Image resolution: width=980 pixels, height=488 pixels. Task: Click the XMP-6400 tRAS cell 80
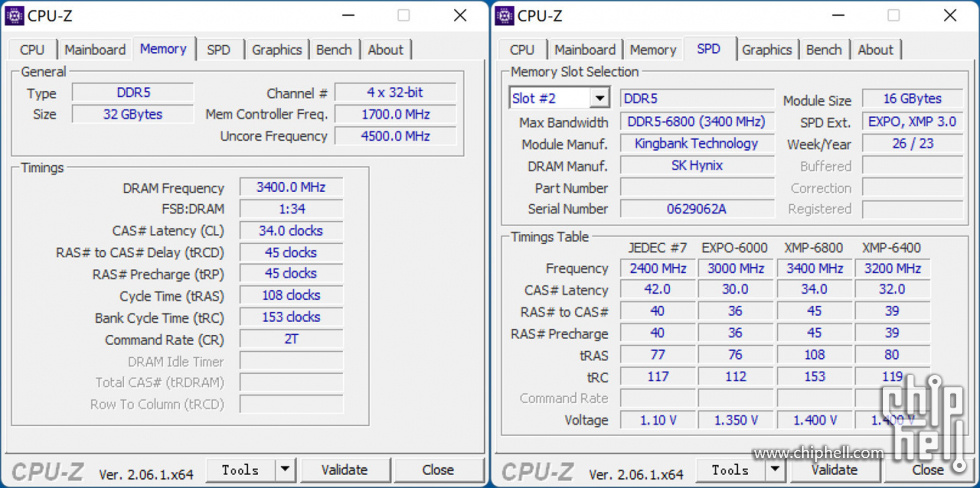[x=892, y=355]
